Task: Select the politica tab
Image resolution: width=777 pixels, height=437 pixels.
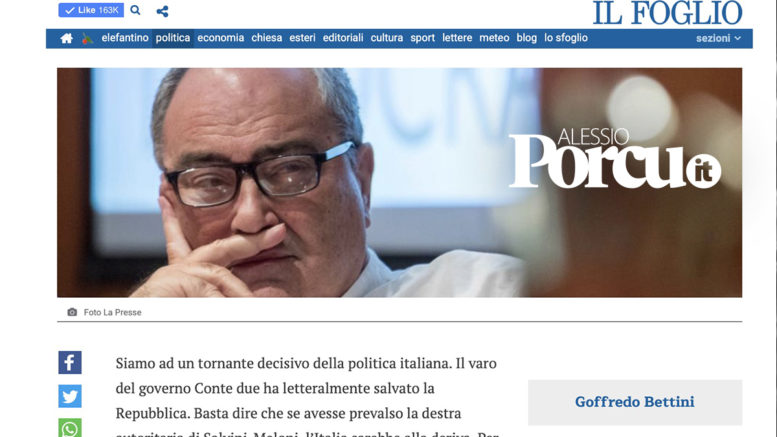Action: [172, 38]
